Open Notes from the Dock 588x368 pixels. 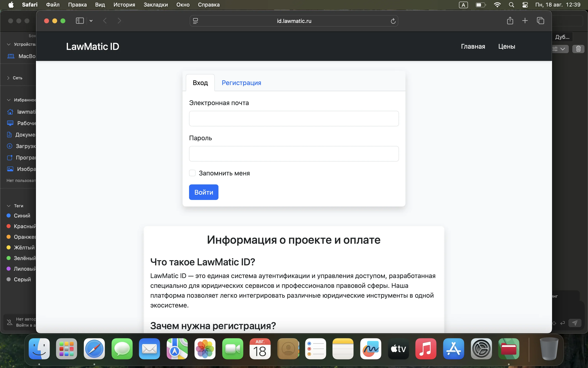tap(343, 349)
